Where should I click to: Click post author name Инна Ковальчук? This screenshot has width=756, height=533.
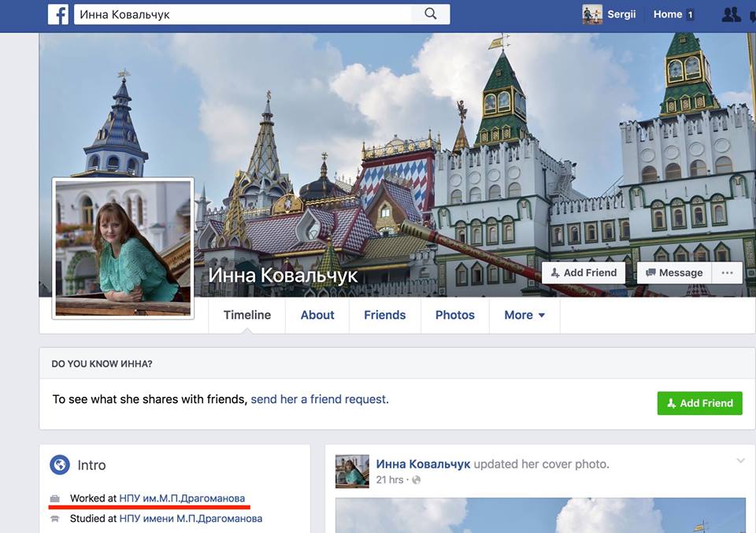(x=423, y=464)
